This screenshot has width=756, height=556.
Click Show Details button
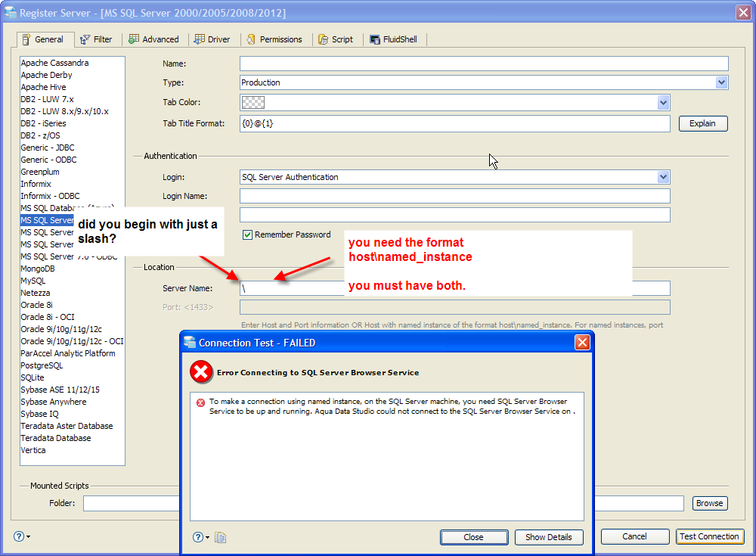(549, 537)
